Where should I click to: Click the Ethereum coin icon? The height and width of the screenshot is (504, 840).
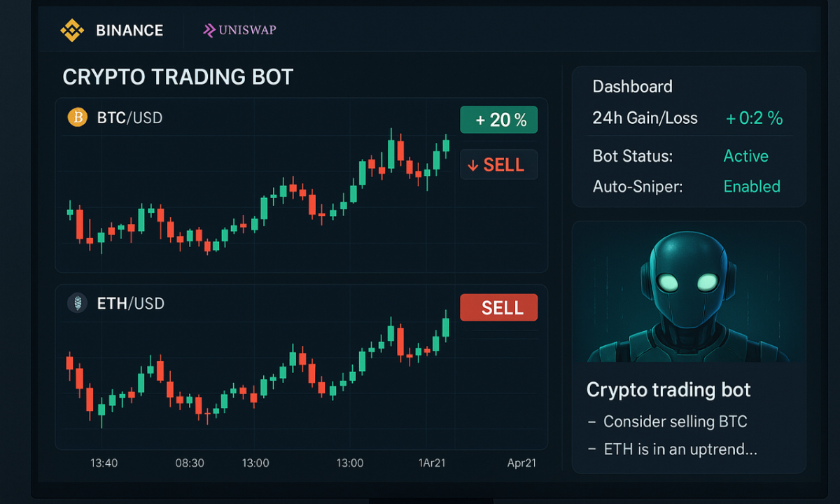point(76,303)
